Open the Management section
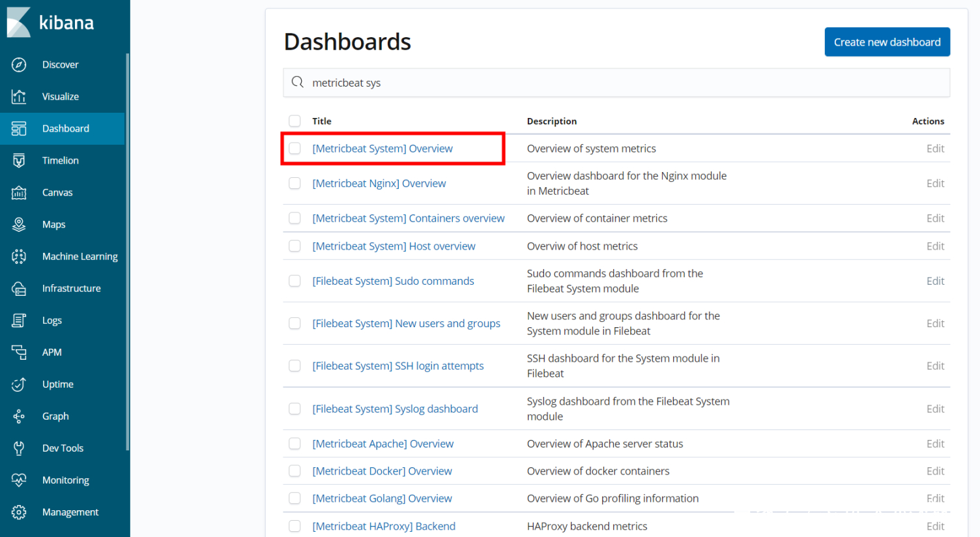This screenshot has width=980, height=537. point(63,512)
